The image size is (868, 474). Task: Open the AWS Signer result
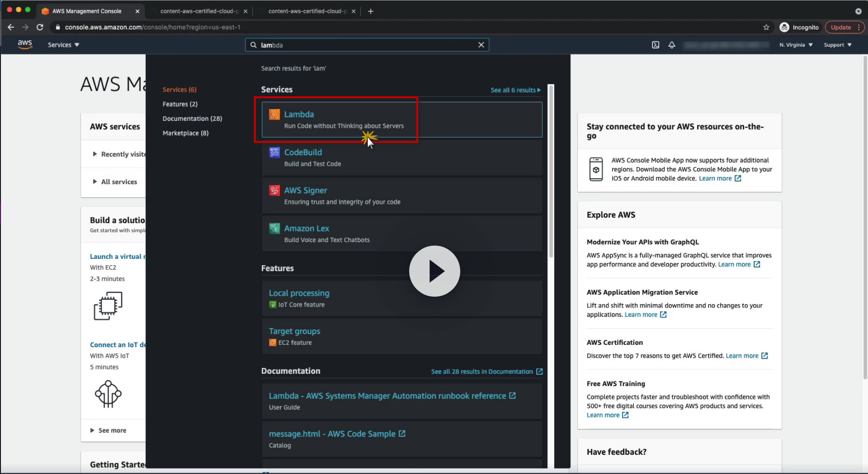tap(402, 195)
